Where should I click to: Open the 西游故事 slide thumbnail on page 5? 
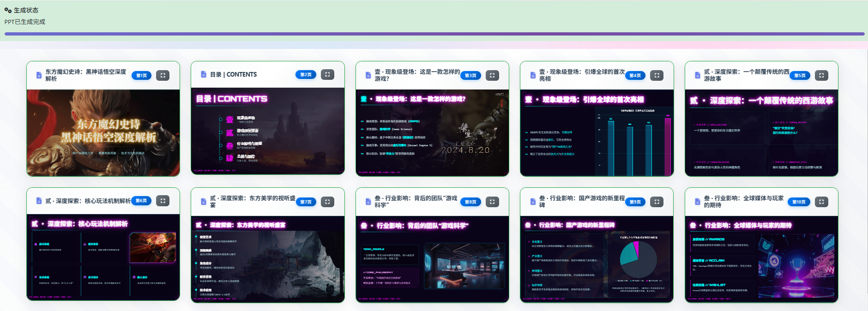point(761,133)
